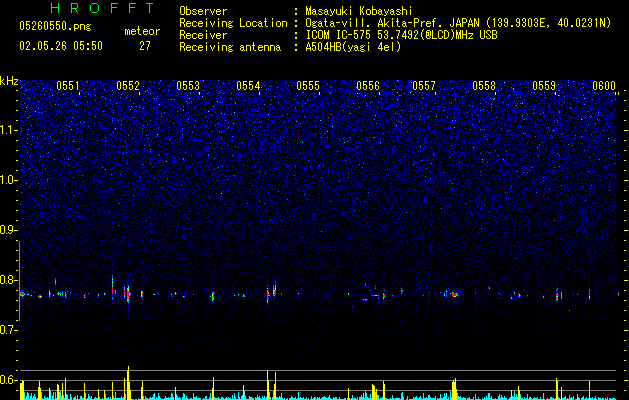This screenshot has width=629, height=400.
Task: Click the Ogata-vill. Akita-Pref. JAPAN location text
Action: click(458, 23)
